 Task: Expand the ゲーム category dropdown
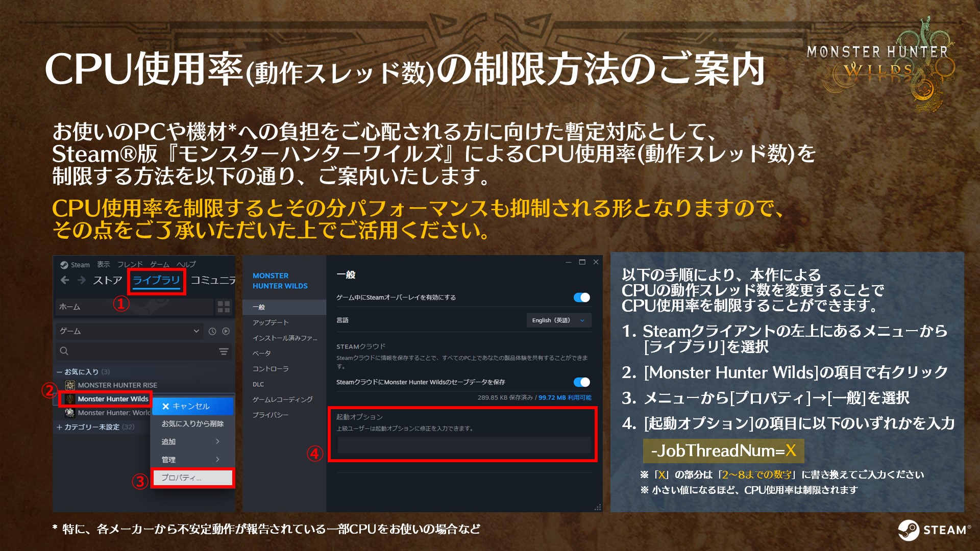point(196,331)
